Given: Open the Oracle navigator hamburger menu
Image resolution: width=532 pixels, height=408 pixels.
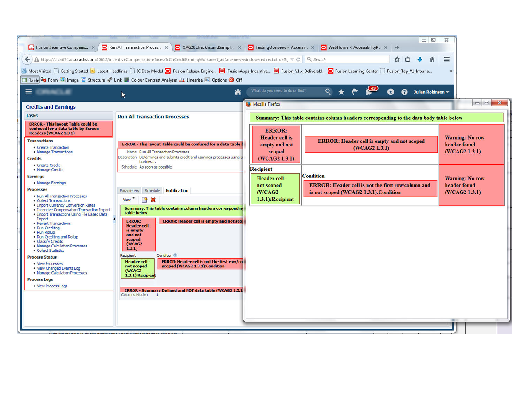Looking at the screenshot, I should [29, 92].
